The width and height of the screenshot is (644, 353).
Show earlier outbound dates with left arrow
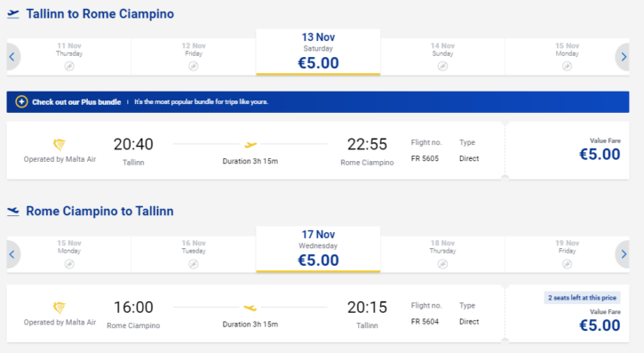point(12,57)
